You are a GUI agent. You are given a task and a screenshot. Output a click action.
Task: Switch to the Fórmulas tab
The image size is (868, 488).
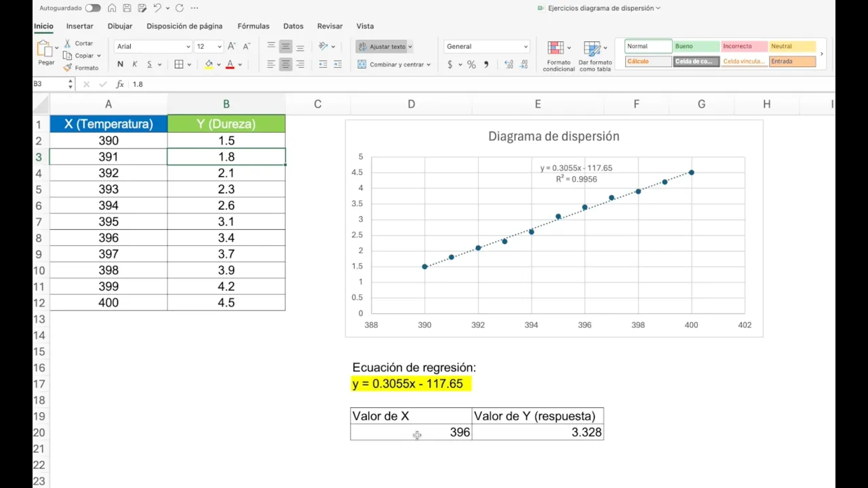[x=253, y=26]
